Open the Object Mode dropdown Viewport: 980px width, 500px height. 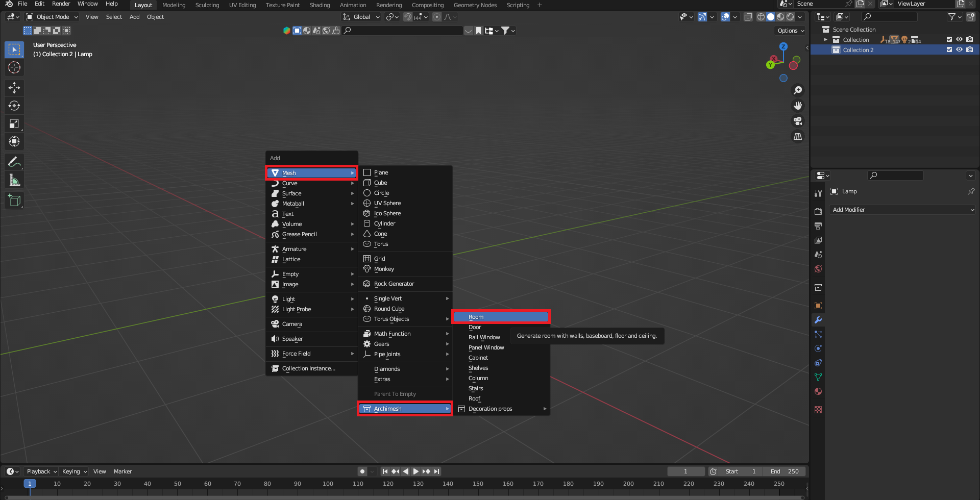[52, 17]
